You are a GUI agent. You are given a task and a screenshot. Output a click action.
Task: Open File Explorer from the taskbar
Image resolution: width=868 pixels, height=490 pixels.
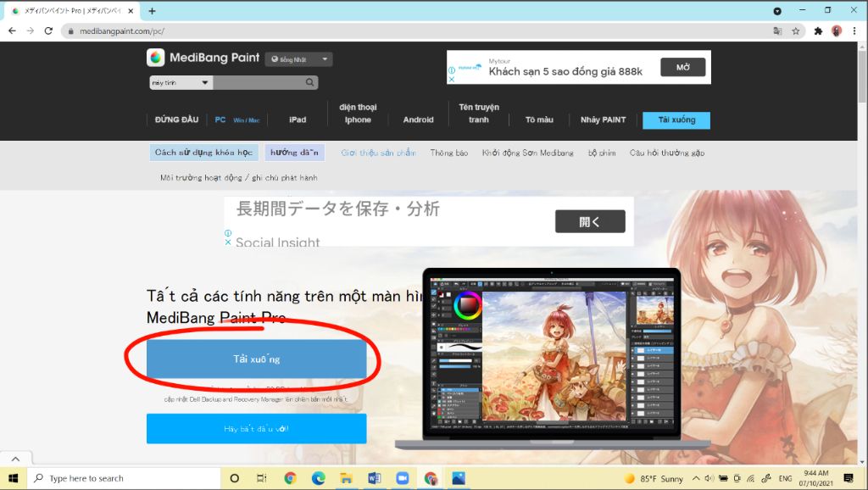tap(346, 478)
